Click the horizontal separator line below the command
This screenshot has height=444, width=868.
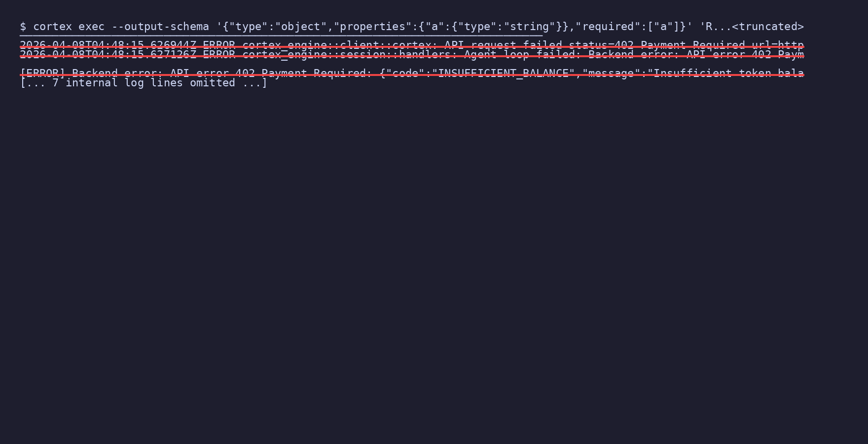pyautogui.click(x=281, y=36)
